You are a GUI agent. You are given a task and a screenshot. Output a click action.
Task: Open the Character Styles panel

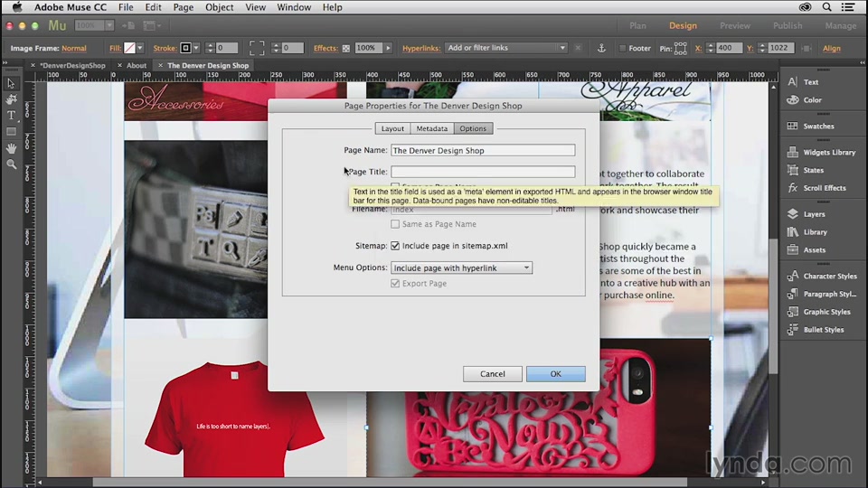[x=823, y=277]
